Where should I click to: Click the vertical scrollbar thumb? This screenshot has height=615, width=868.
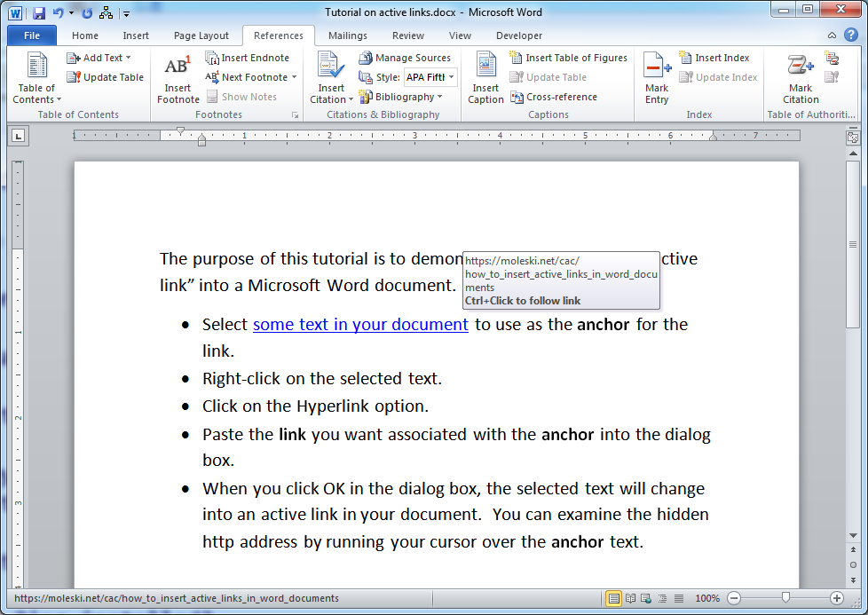[x=853, y=244]
